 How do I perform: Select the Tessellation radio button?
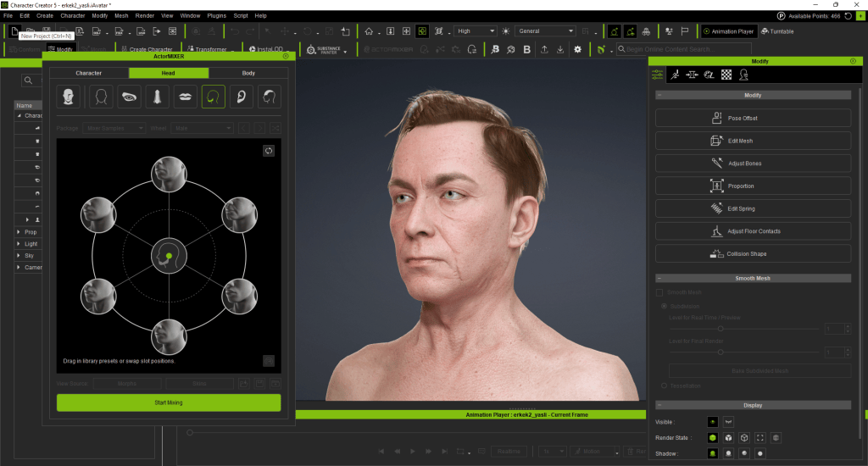coord(664,386)
